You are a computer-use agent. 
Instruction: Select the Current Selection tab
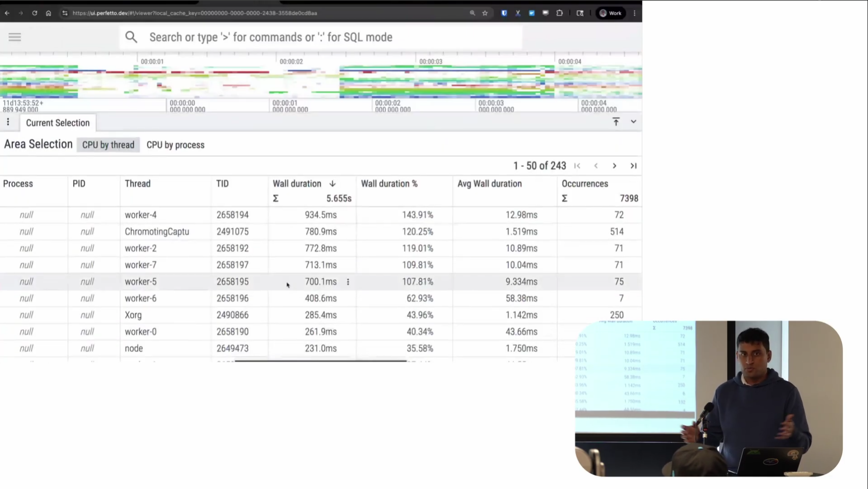(57, 122)
